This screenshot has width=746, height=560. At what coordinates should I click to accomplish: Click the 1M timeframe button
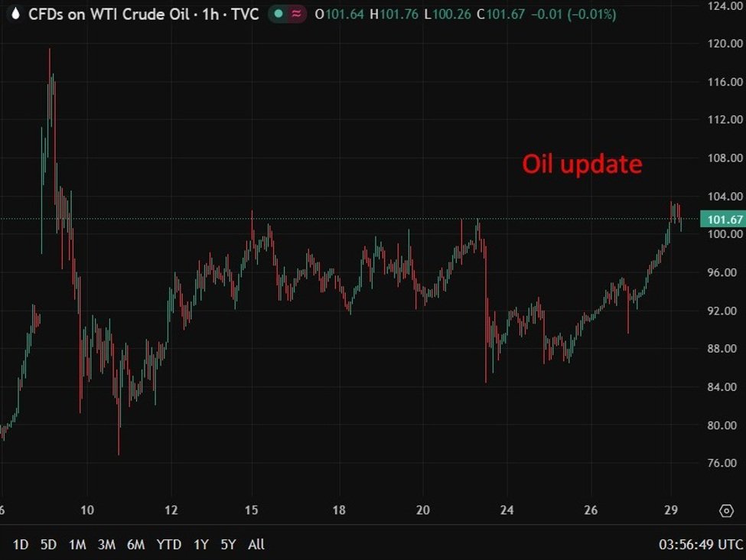(x=77, y=545)
